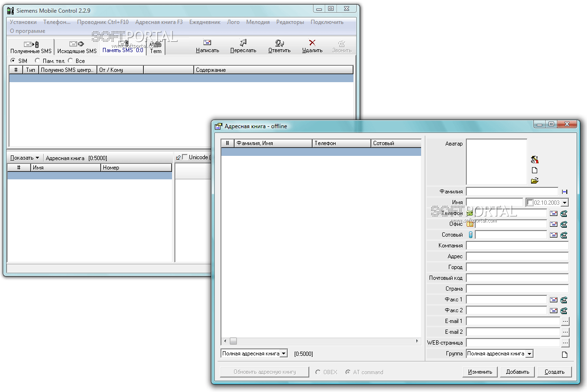Open the Лого menu

(x=233, y=22)
